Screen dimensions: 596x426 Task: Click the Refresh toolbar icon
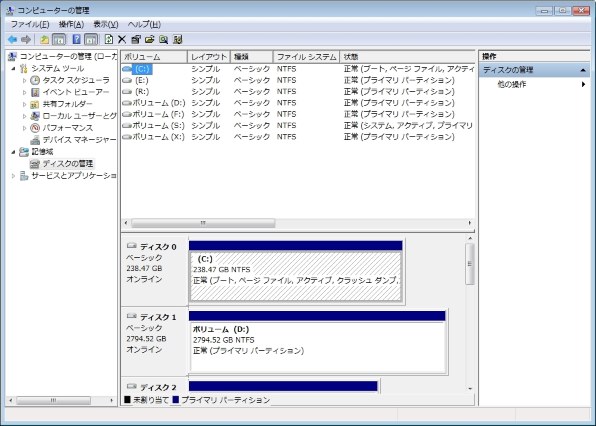tap(109, 40)
